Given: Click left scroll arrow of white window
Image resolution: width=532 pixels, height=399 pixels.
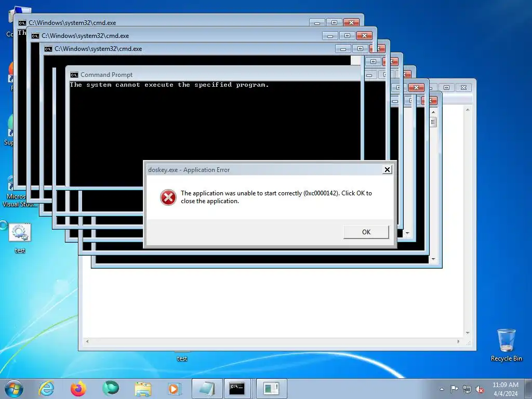Looking at the screenshot, I should pos(87,342).
